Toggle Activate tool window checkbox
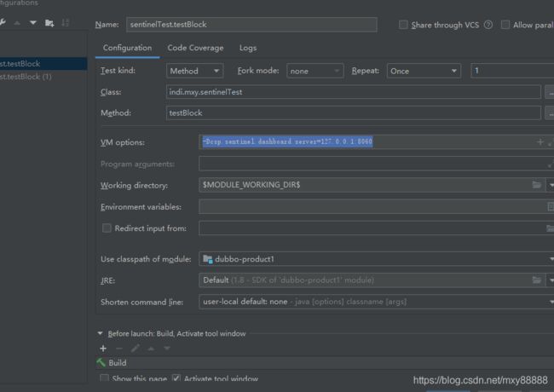The image size is (554, 392). click(x=176, y=378)
